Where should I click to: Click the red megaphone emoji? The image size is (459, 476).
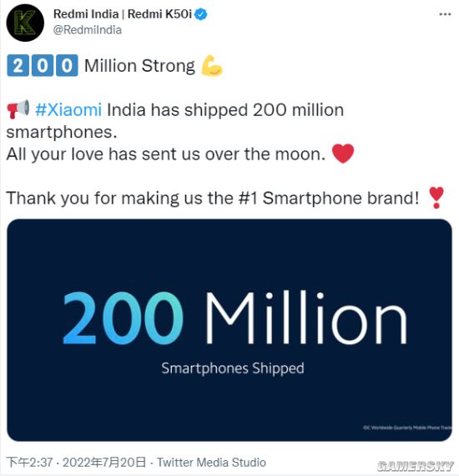(x=18, y=109)
